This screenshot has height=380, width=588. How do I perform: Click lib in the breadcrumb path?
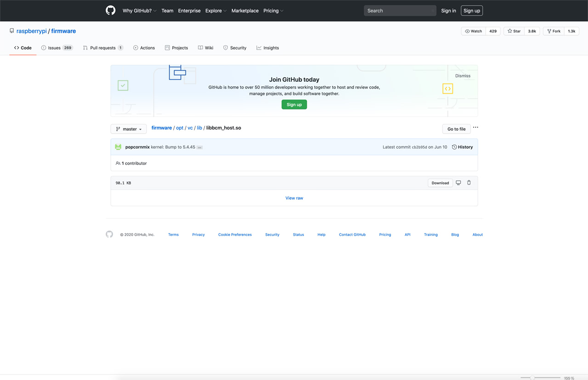pyautogui.click(x=199, y=128)
